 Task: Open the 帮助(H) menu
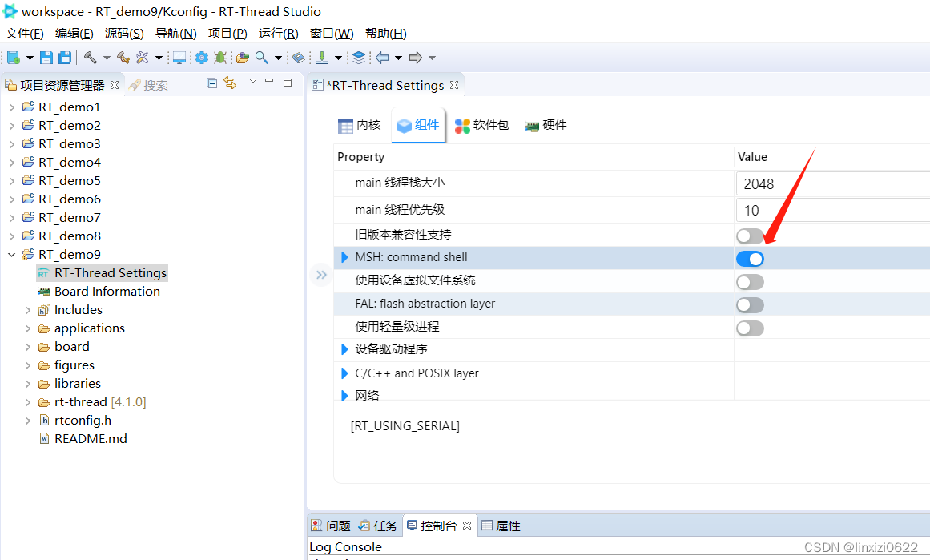386,33
